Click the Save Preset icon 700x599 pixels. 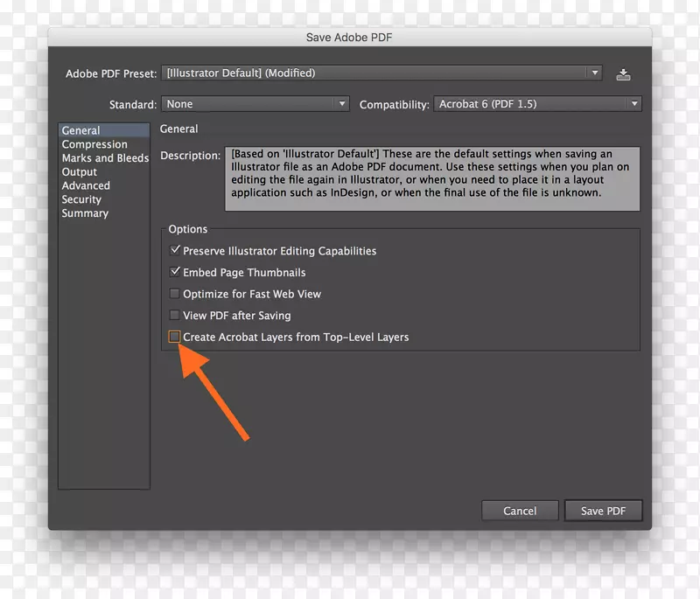(623, 73)
